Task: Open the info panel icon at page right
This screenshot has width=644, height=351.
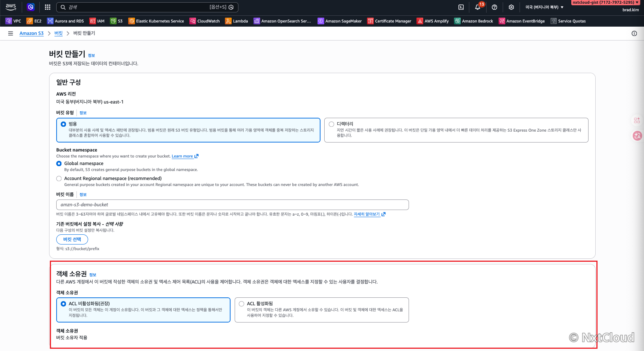Action: [x=634, y=33]
